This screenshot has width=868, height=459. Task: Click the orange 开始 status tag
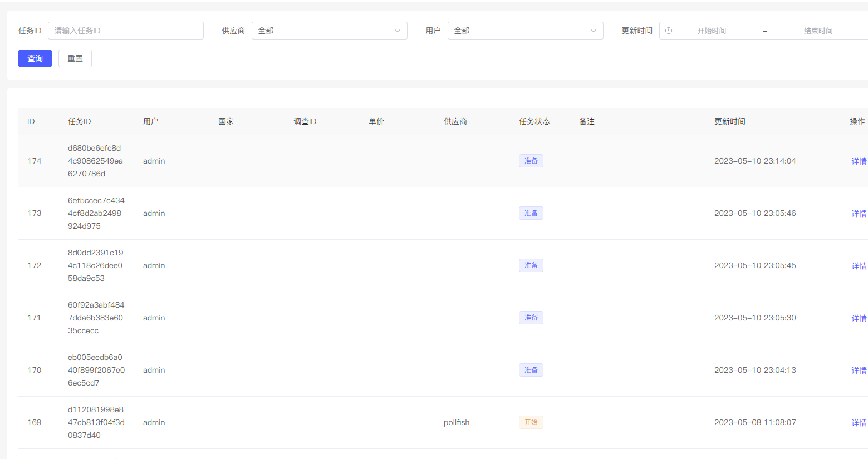click(x=531, y=422)
